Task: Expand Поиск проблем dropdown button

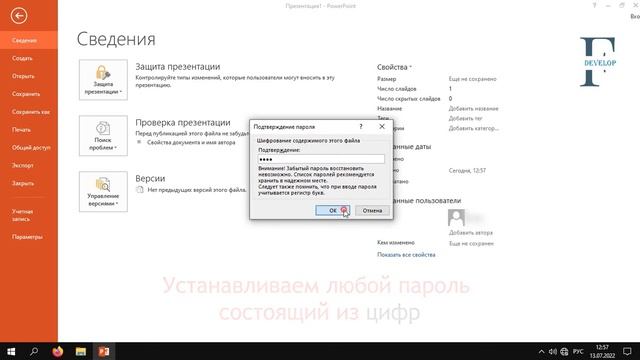Action: (103, 136)
